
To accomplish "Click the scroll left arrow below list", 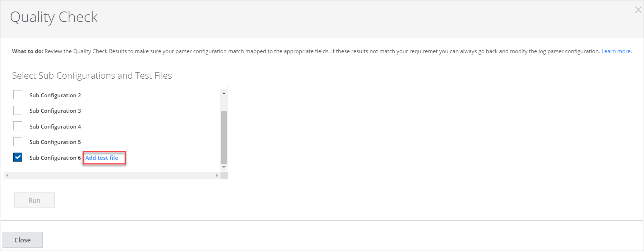I will click(8, 175).
